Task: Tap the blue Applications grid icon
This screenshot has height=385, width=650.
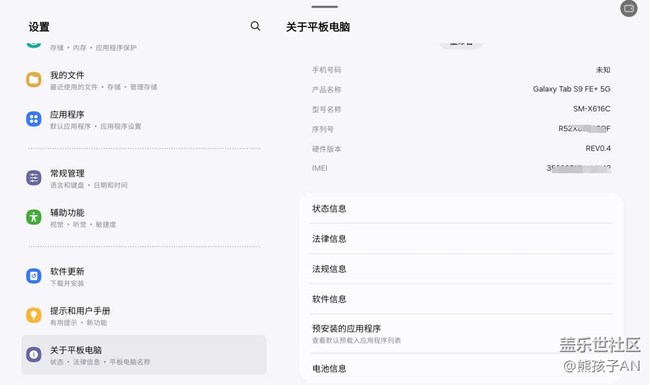Action: point(34,119)
